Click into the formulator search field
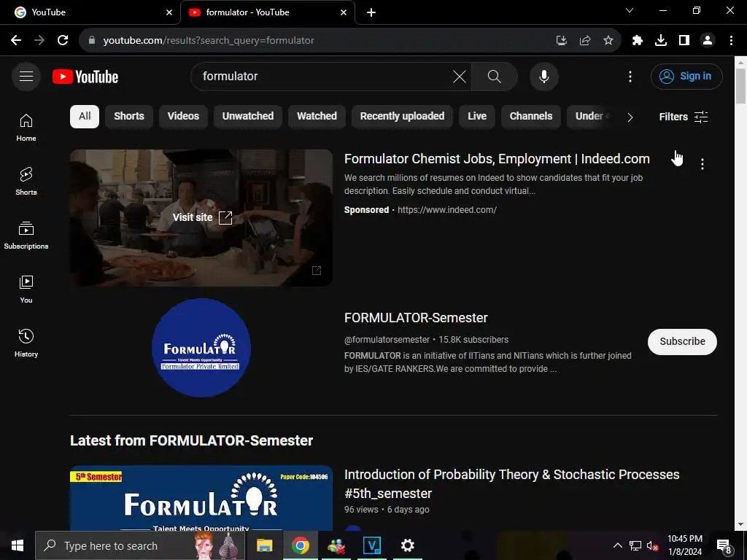The width and height of the screenshot is (747, 560). point(324,76)
